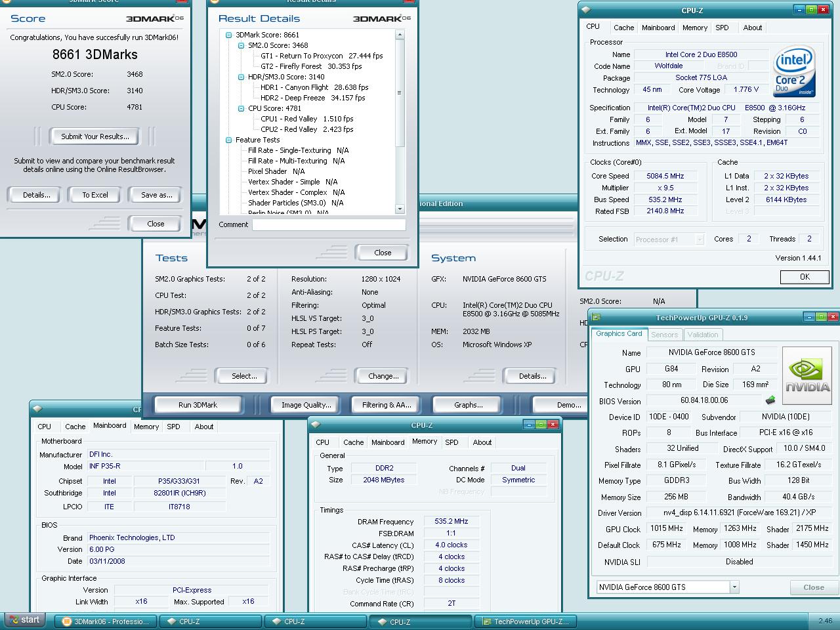840x630 pixels.
Task: Select the HDR2 - Deep Freeze row
Action: coord(313,98)
